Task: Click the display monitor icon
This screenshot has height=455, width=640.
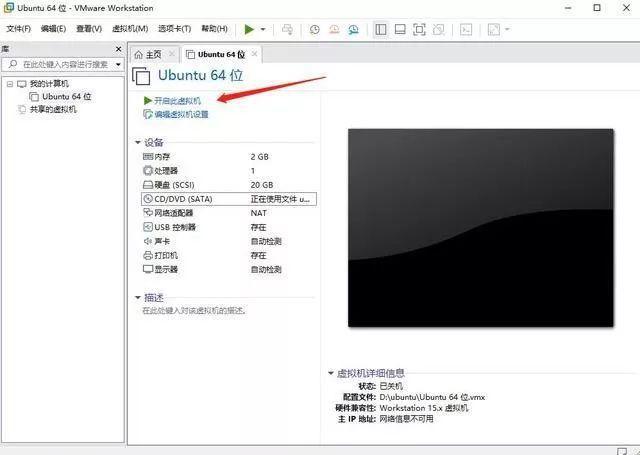Action: [x=148, y=269]
